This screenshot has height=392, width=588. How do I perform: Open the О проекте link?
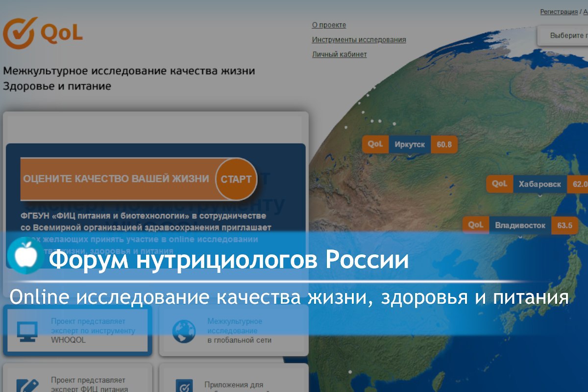pos(329,25)
